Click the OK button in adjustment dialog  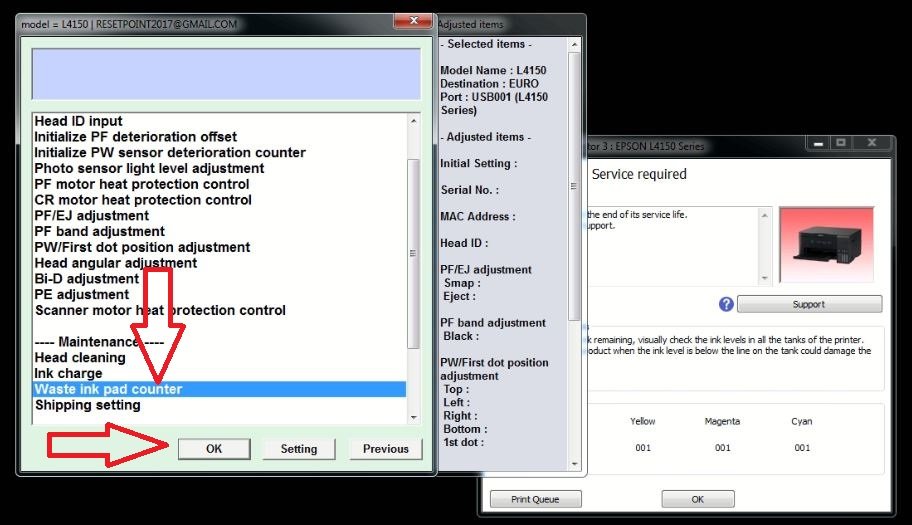point(214,449)
